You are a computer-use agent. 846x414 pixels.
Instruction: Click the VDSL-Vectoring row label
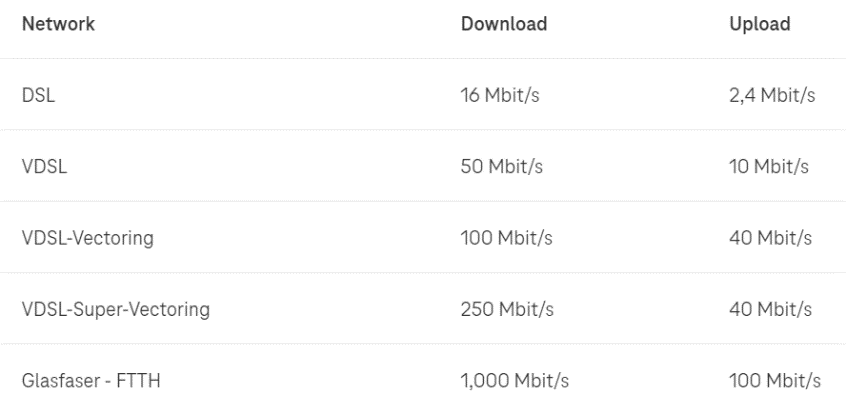coord(87,238)
